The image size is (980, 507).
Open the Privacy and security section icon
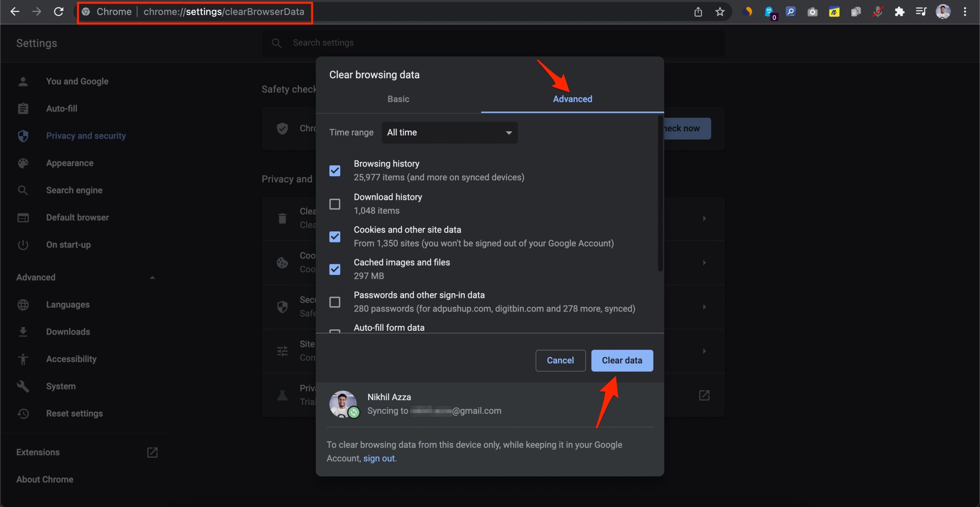[23, 136]
